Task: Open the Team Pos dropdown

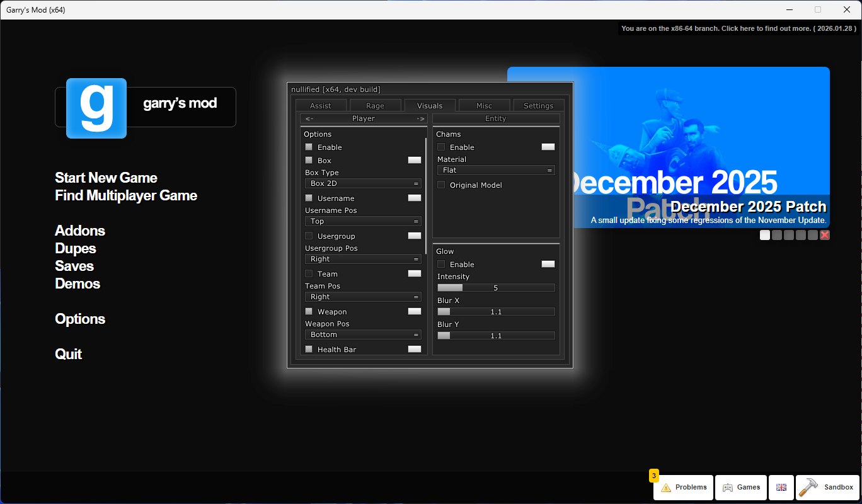Action: [x=363, y=297]
